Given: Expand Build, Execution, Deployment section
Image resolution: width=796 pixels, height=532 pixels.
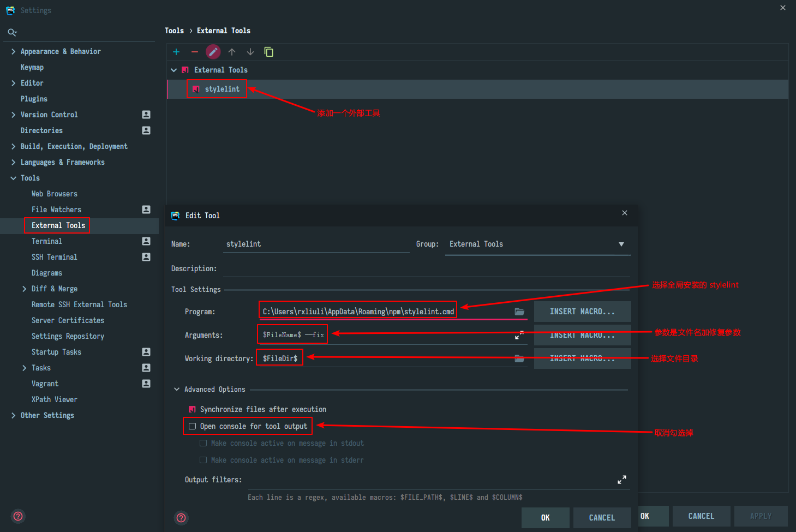Looking at the screenshot, I should (x=13, y=146).
